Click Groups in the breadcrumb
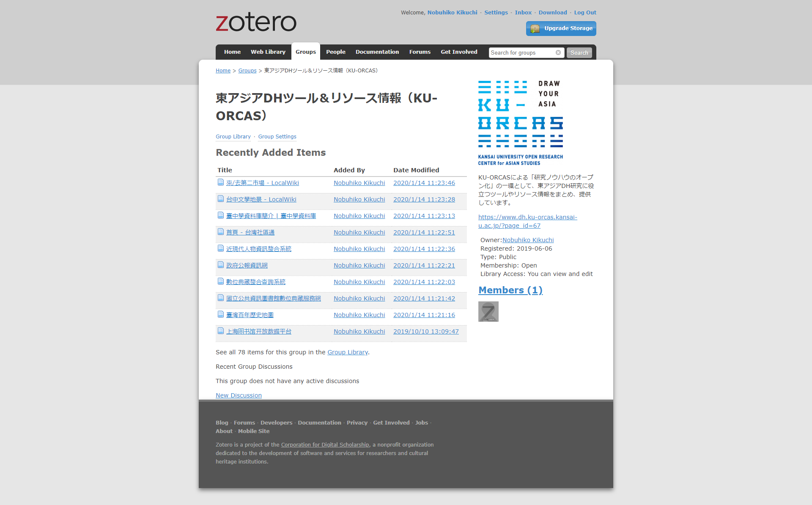Screen dimensions: 812x505 247,70
